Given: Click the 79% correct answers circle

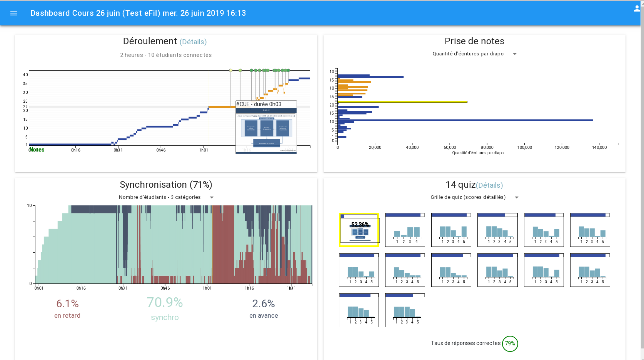Looking at the screenshot, I should pyautogui.click(x=510, y=343).
